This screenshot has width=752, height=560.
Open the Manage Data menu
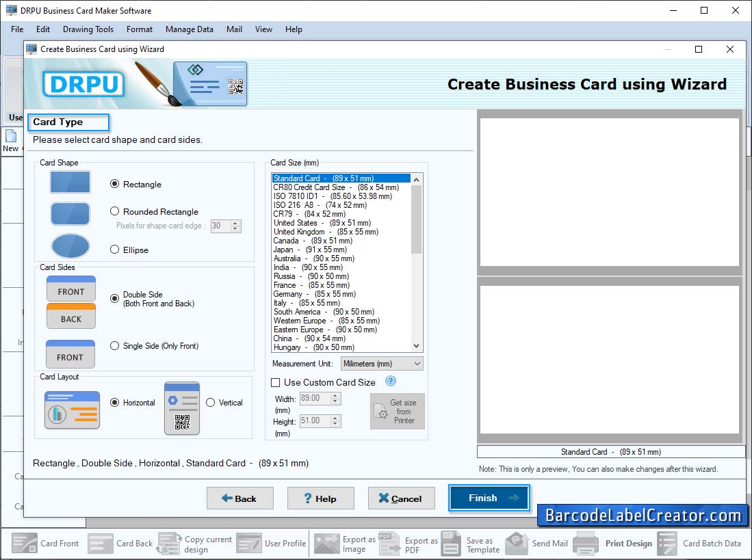pyautogui.click(x=190, y=29)
